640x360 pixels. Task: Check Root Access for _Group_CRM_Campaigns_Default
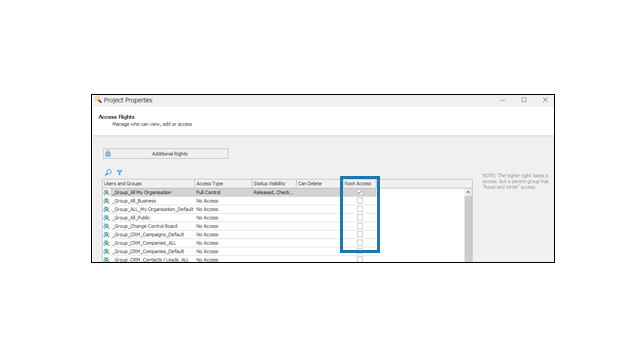pyautogui.click(x=360, y=234)
